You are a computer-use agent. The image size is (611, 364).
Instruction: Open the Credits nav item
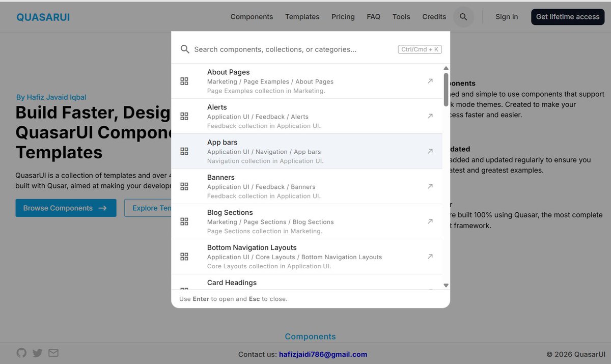(x=434, y=17)
